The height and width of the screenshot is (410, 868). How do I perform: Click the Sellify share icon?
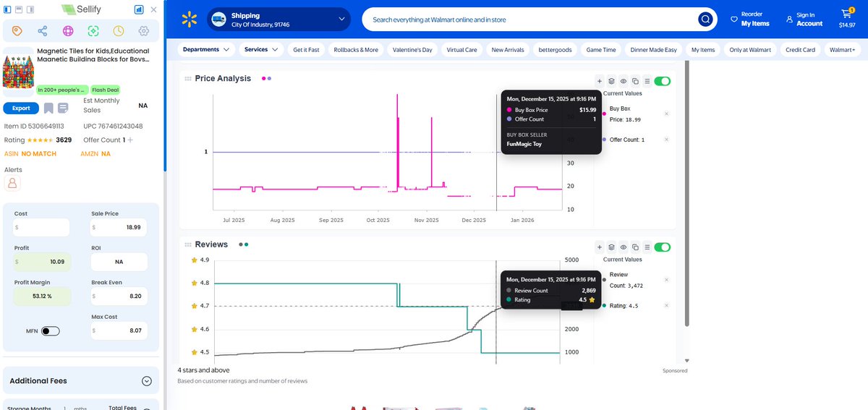(x=43, y=31)
